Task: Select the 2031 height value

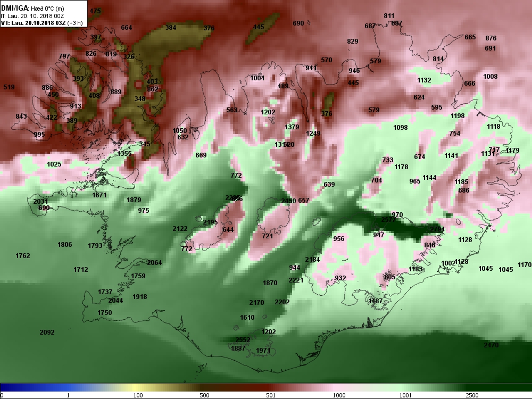Action: (x=40, y=202)
